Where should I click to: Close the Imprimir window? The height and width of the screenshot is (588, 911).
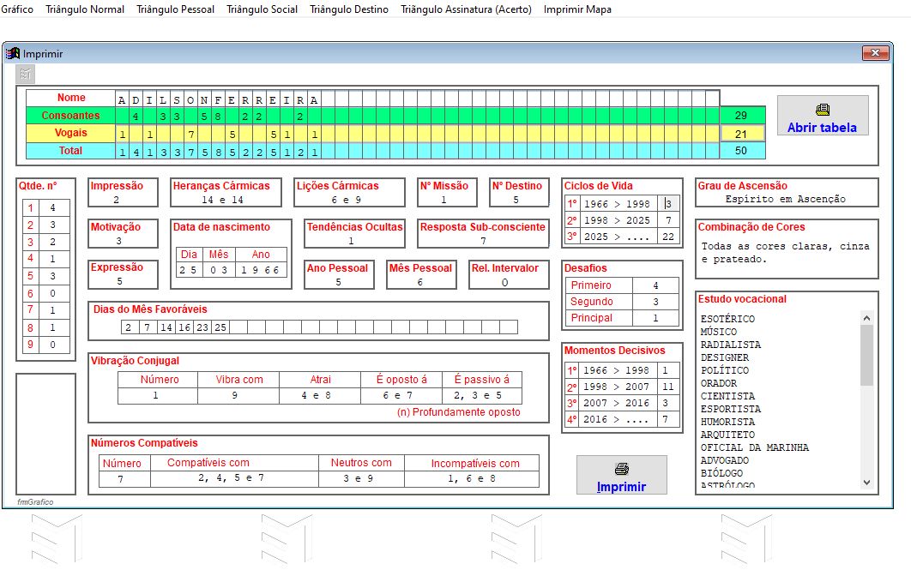pos(875,53)
